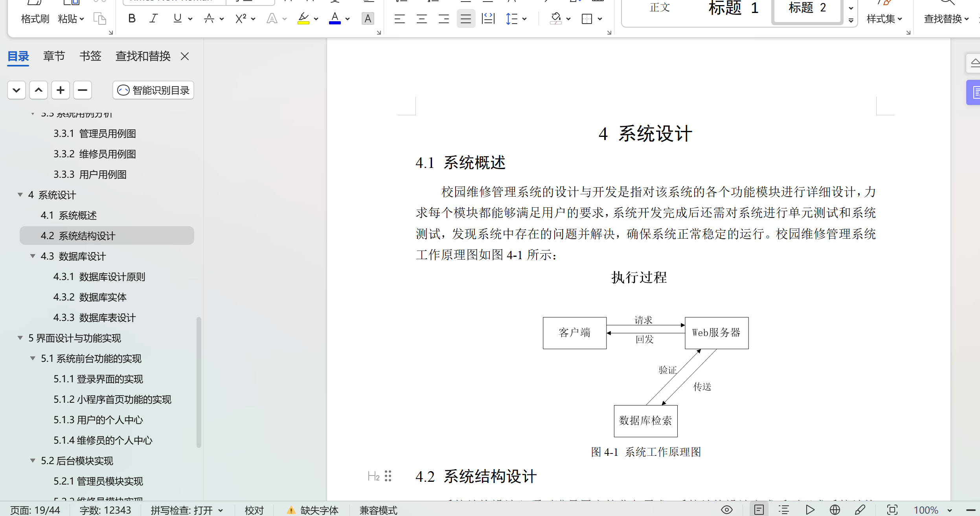Click the Format Painter (格式刷) tool
Image resolution: width=980 pixels, height=516 pixels.
pyautogui.click(x=35, y=18)
